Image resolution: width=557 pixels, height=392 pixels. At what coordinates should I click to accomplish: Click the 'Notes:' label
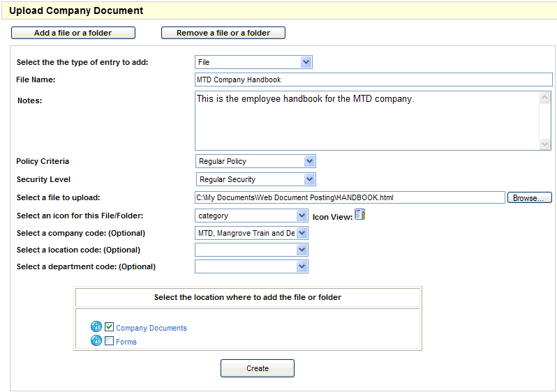click(x=29, y=100)
